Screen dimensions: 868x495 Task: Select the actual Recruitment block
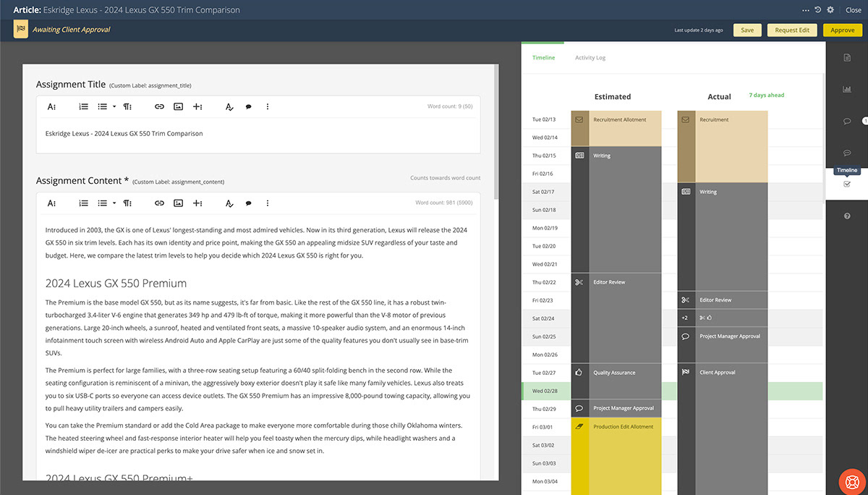tap(723, 146)
